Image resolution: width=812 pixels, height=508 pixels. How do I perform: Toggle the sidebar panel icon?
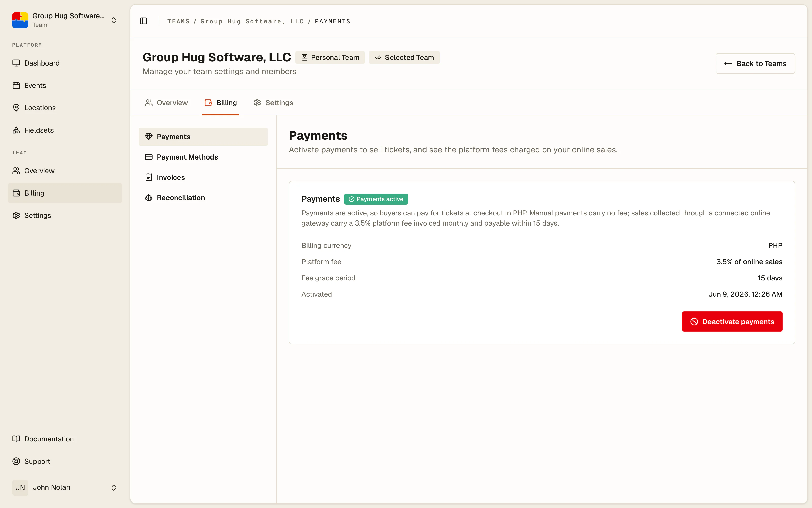[144, 21]
